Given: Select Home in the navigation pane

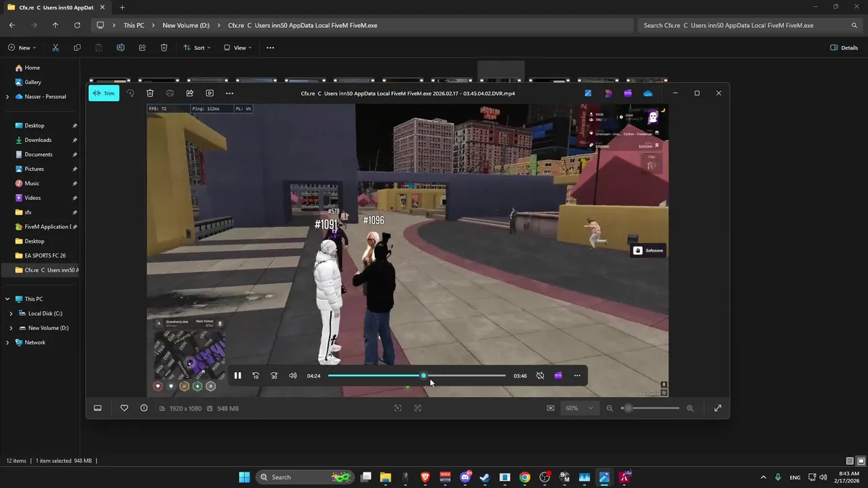Looking at the screenshot, I should tap(32, 68).
